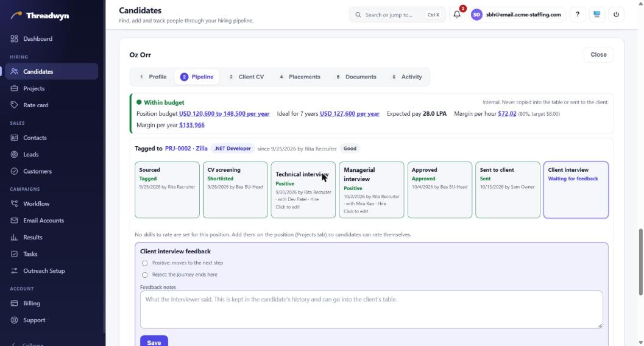
Task: Edit the Managerial interview stage card
Action: click(371, 189)
